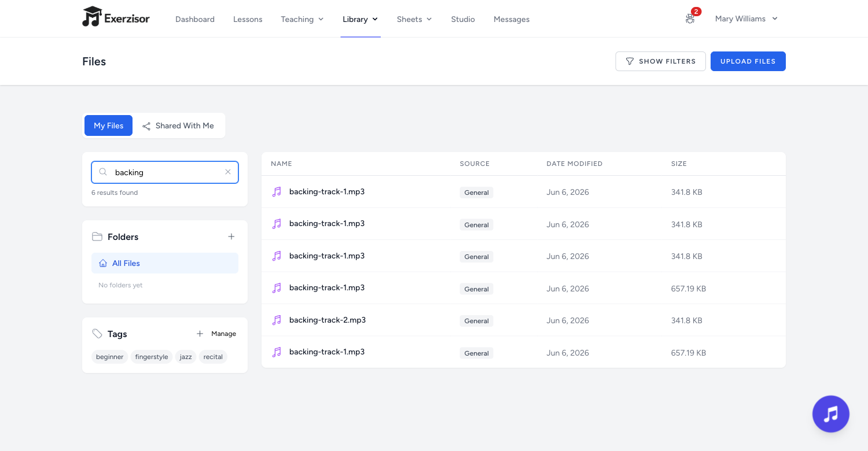Click the Manage tags link
The height and width of the screenshot is (451, 868).
[223, 334]
